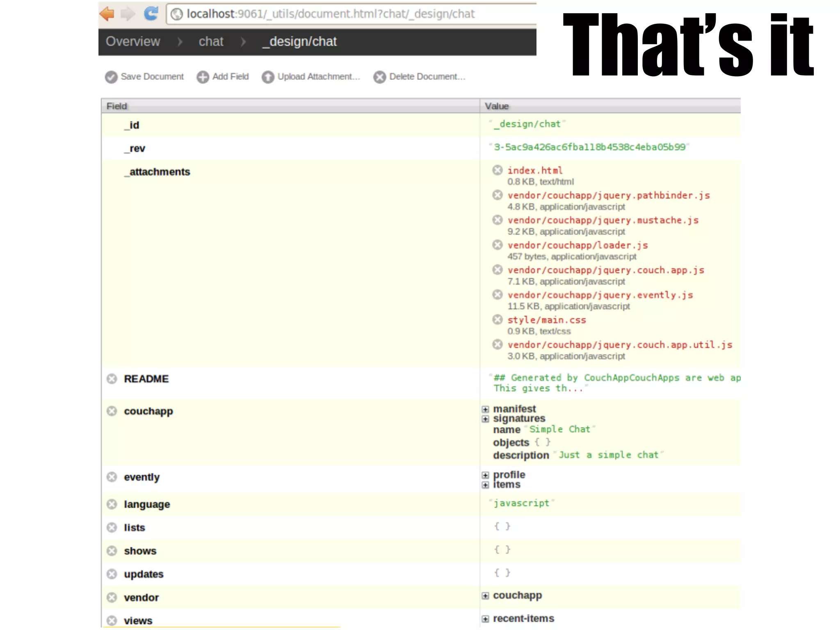
Task: Remove the style/main.css attachment
Action: click(498, 320)
